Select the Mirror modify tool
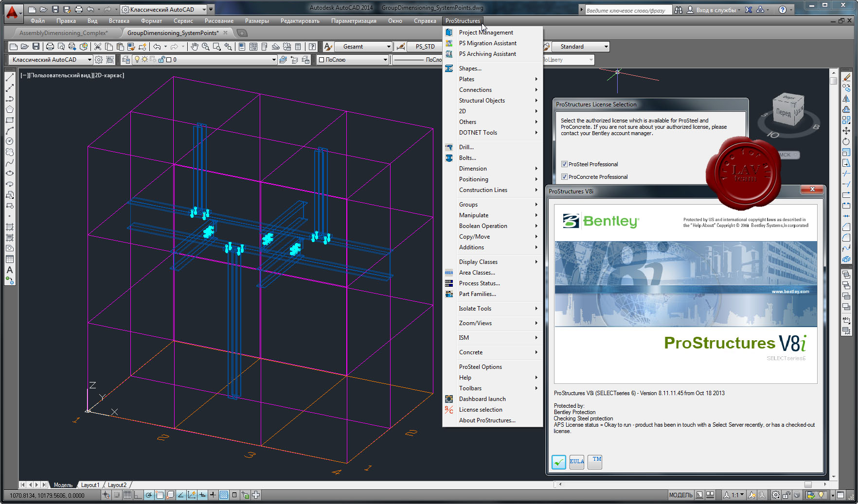 pyautogui.click(x=846, y=99)
